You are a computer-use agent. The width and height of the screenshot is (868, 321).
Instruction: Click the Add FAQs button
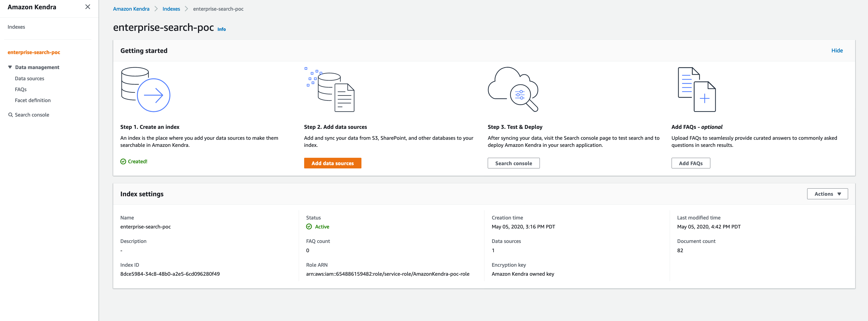690,163
